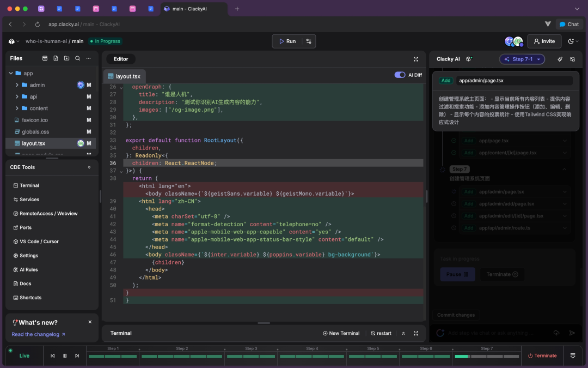Image resolution: width=588 pixels, height=368 pixels.
Task: Open the search icon in Files panel
Action: [78, 58]
